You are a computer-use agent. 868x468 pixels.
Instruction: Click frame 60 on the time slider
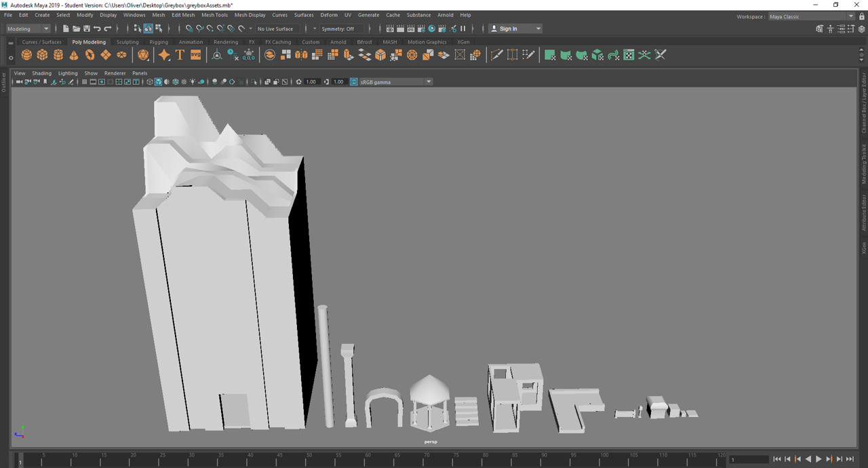click(x=368, y=460)
